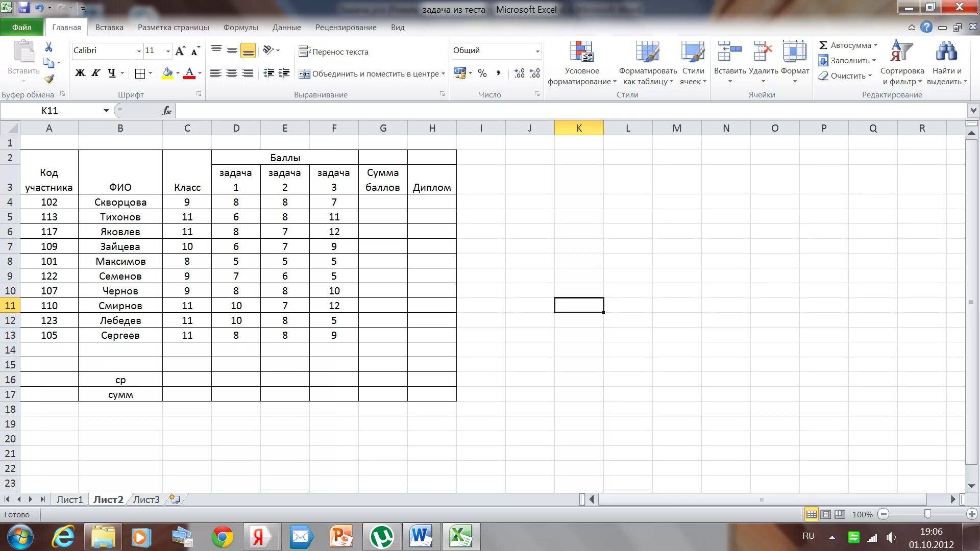Screen dimensions: 980x551
Task: Open the Лист3 sheet tab
Action: tap(146, 499)
